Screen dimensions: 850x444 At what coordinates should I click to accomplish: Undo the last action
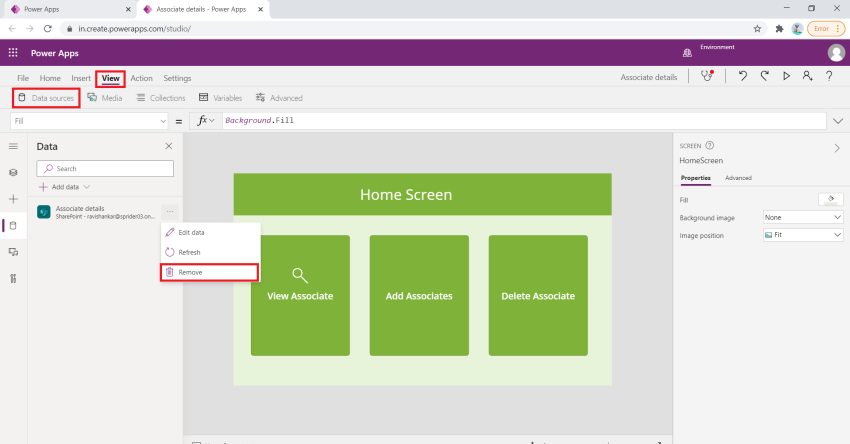[x=743, y=76]
